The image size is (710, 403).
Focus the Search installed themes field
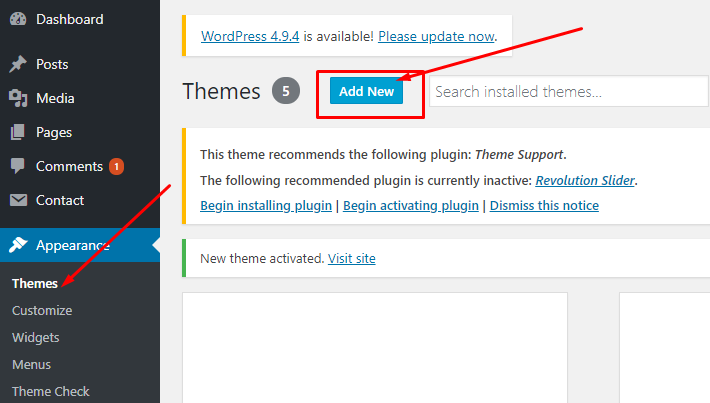[x=568, y=92]
